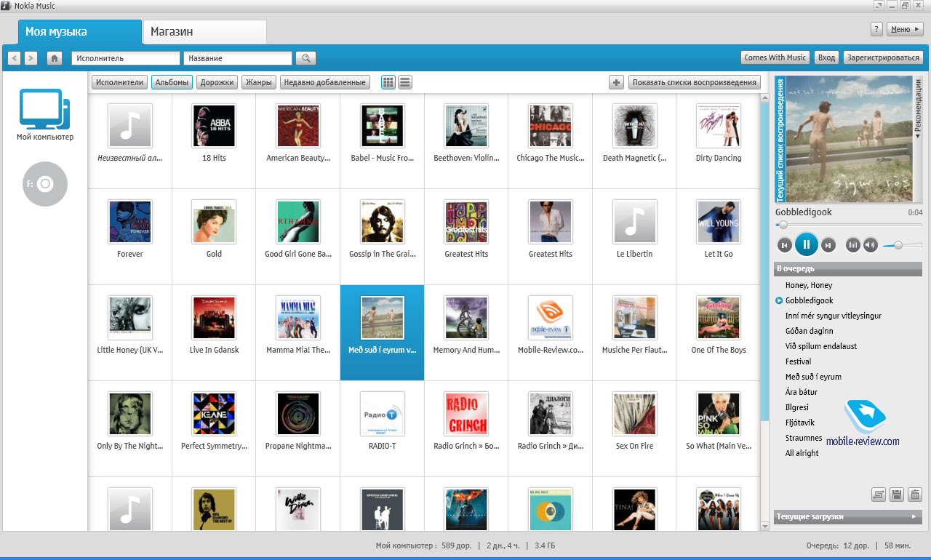Show the Дорожки view
This screenshot has height=560, width=931.
[217, 82]
